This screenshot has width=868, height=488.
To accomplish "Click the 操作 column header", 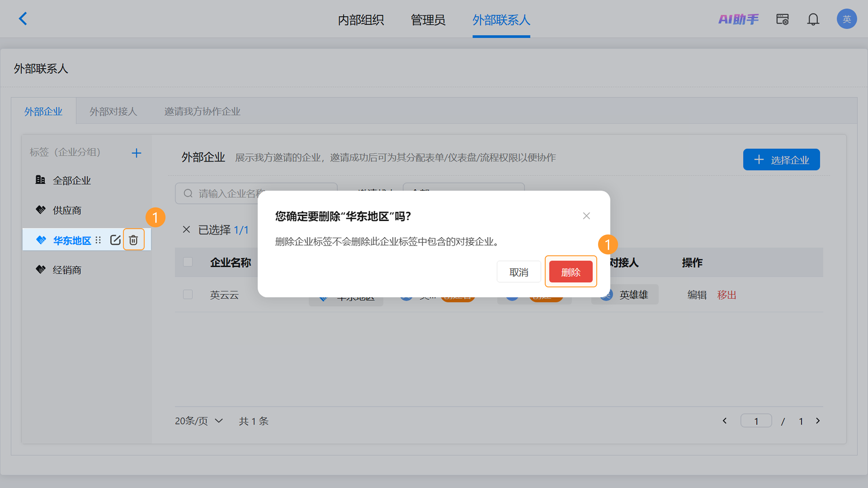I will coord(692,262).
